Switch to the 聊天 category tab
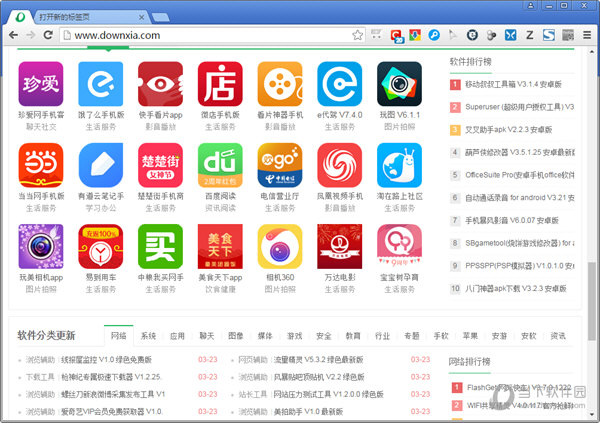The image size is (600, 423). [x=207, y=336]
